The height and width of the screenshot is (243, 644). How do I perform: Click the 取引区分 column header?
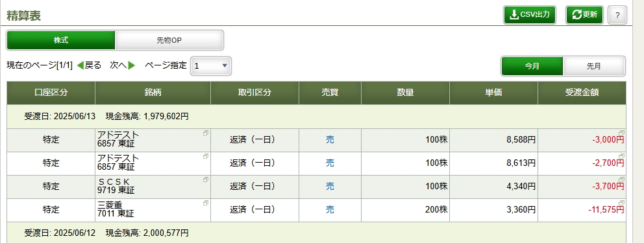click(254, 93)
